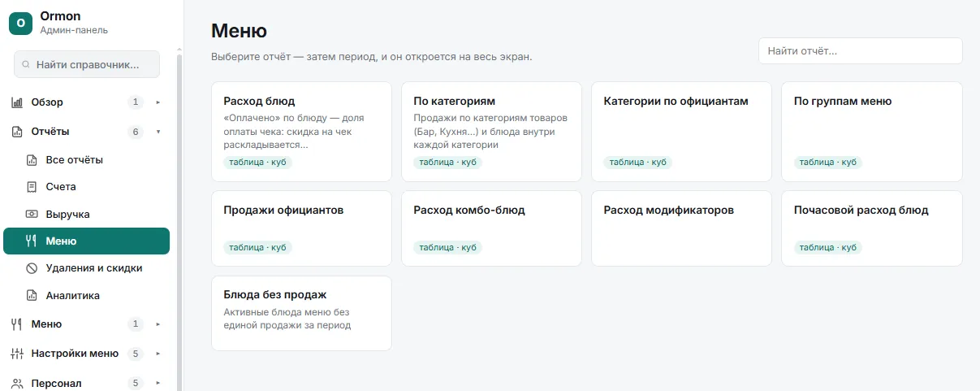Click badge 5 next to Настройки меню
The width and height of the screenshot is (980, 391).
[136, 354]
